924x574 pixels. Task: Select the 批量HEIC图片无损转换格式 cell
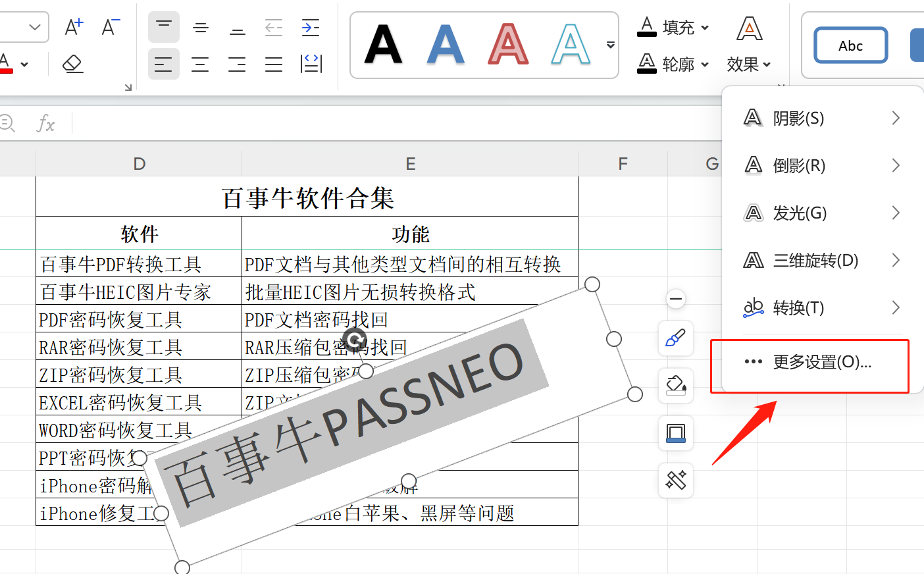(410, 291)
